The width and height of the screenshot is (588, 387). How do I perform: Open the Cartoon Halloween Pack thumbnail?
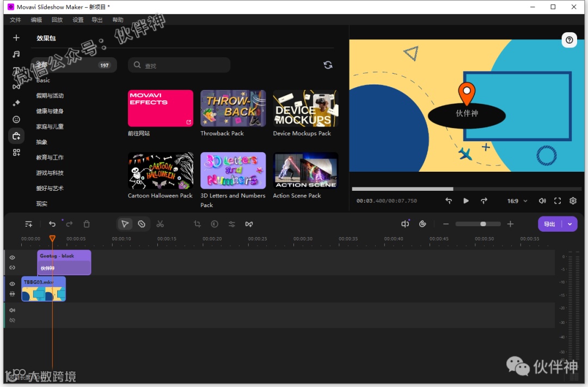tap(161, 171)
